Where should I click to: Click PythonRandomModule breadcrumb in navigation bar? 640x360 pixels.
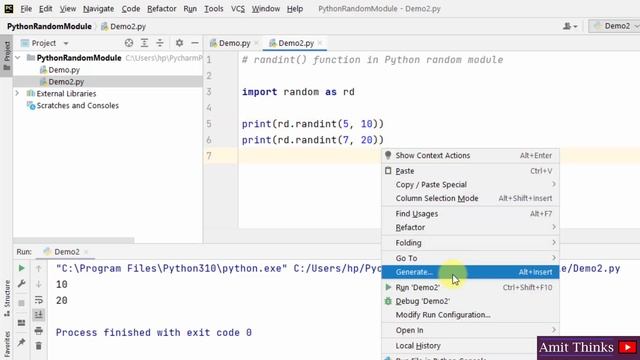49,26
